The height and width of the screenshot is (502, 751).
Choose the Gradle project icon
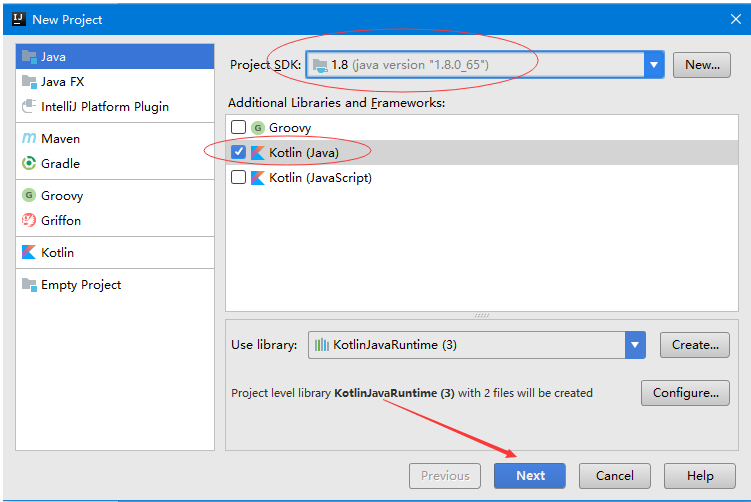[29, 164]
